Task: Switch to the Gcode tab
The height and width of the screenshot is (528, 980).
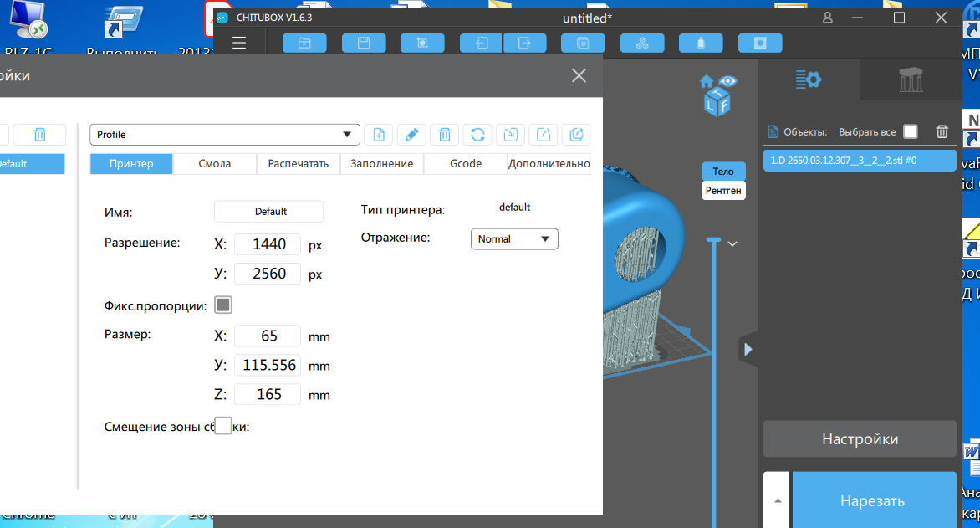Action: (x=466, y=163)
